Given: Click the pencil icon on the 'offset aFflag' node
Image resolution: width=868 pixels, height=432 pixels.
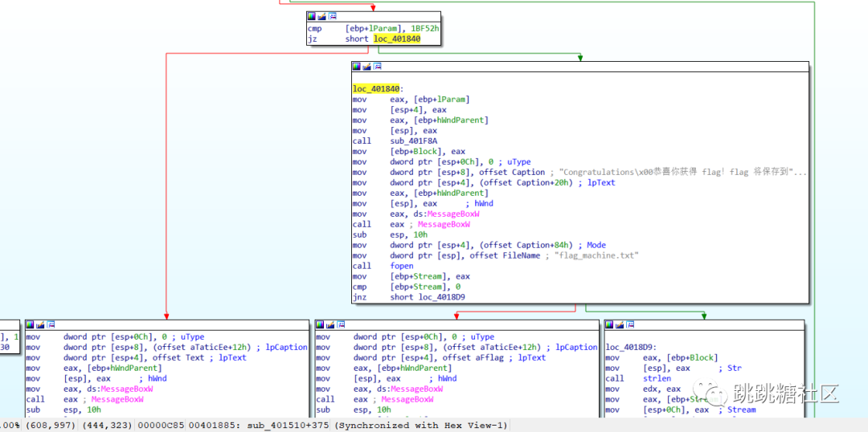Looking at the screenshot, I should tap(330, 324).
